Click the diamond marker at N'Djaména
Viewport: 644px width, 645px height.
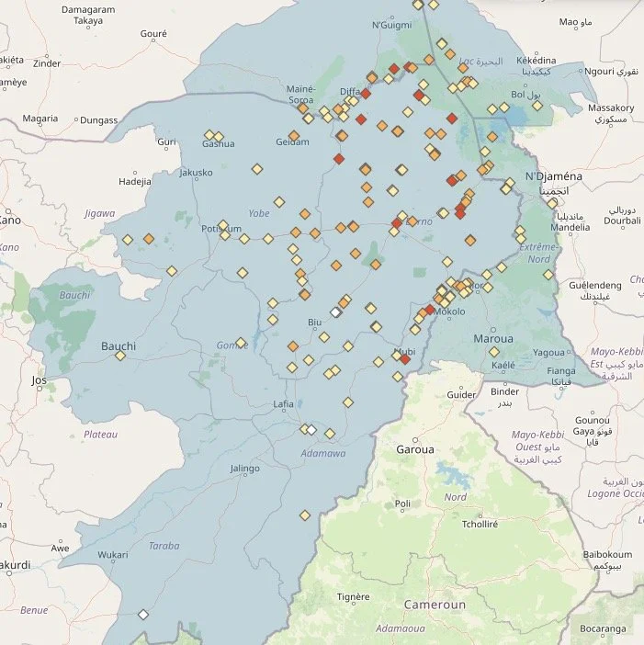point(552,203)
